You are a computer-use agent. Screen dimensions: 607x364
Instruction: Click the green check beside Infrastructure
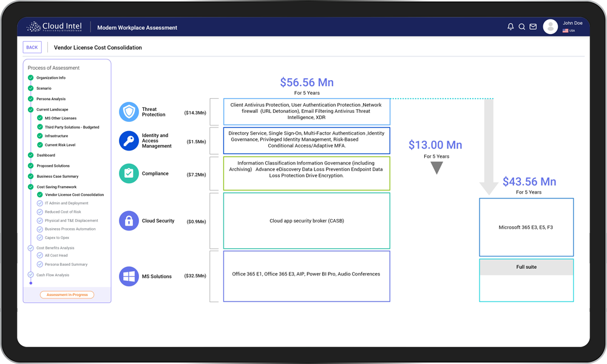click(39, 136)
